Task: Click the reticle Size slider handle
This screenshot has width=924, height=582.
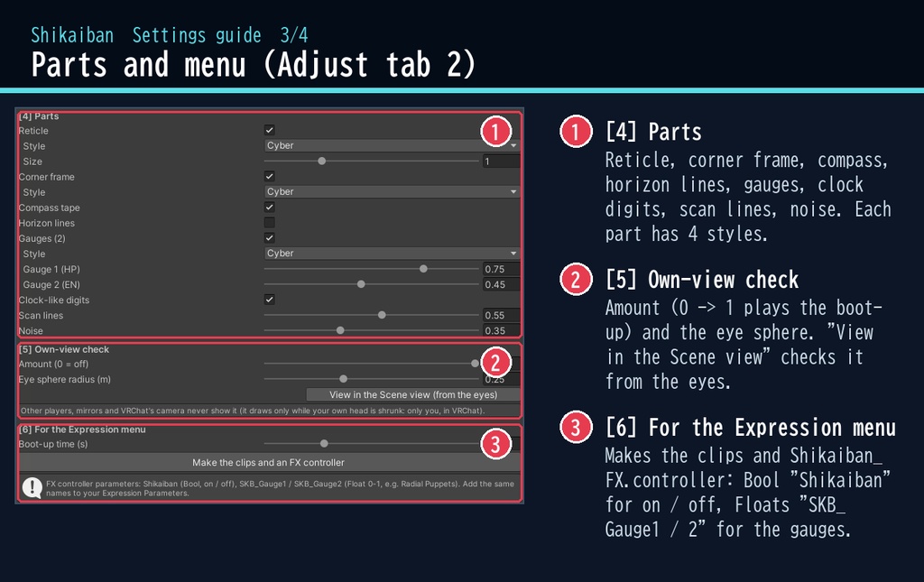Action: coord(322,161)
